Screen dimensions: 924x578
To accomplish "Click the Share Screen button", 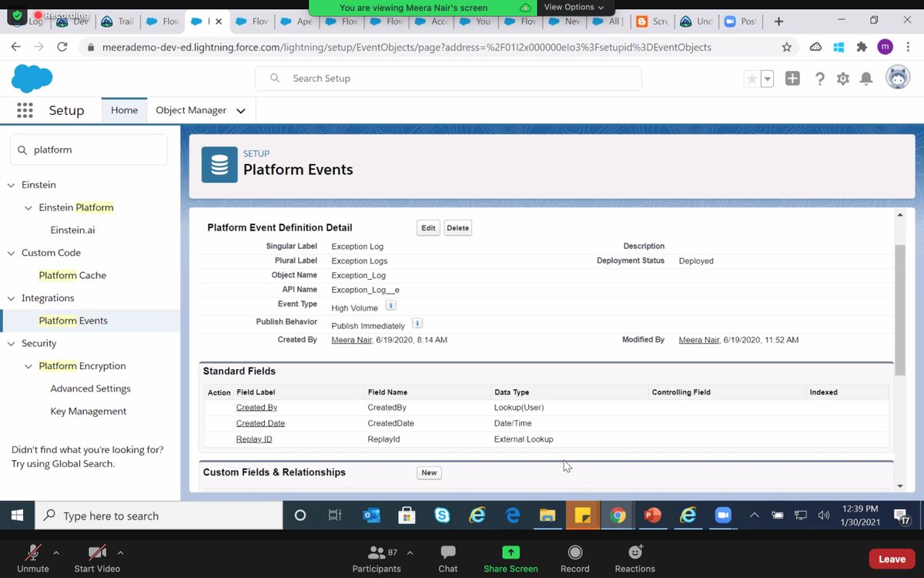I will click(511, 559).
